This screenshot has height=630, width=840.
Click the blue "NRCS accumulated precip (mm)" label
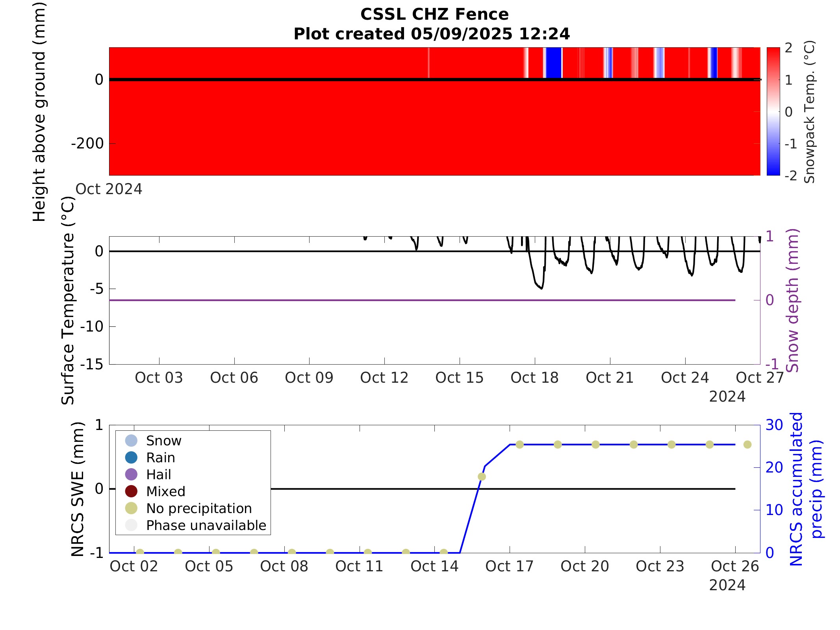807,489
